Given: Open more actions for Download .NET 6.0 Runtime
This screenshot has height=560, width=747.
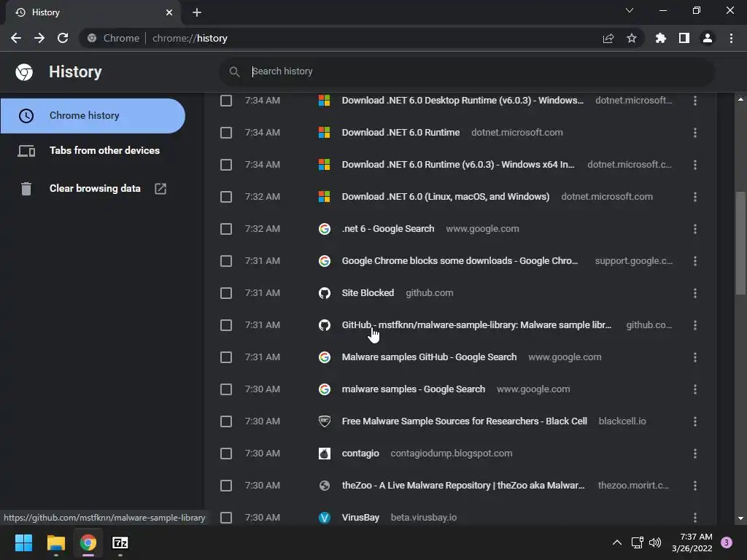Looking at the screenshot, I should click(695, 133).
